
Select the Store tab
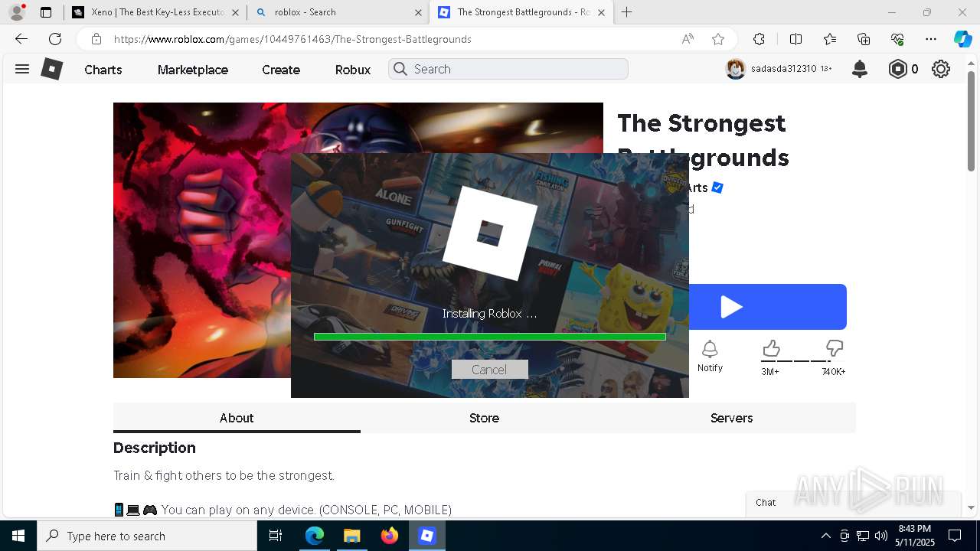click(484, 418)
